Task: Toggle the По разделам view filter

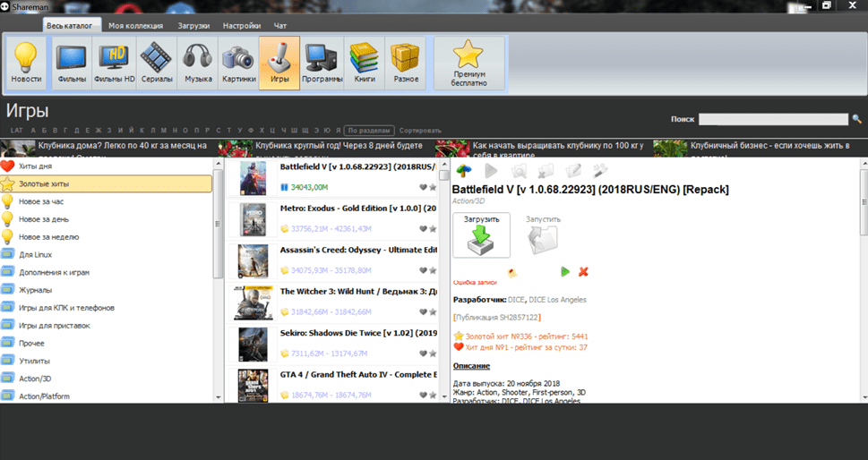Action: [x=369, y=130]
